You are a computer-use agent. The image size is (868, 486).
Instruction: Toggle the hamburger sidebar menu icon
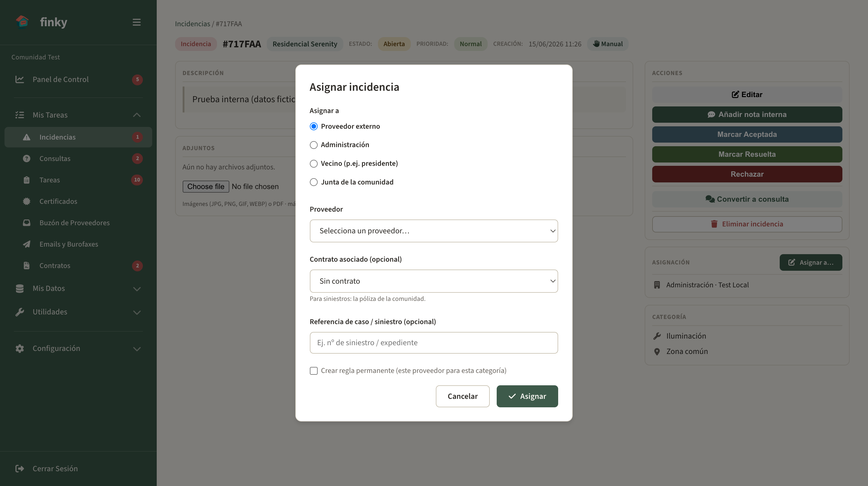coord(137,22)
